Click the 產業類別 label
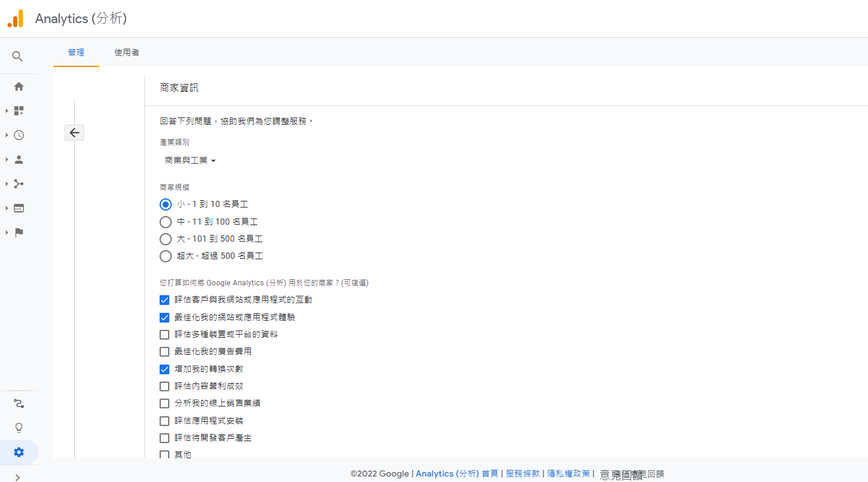This screenshot has width=868, height=482. pos(175,142)
